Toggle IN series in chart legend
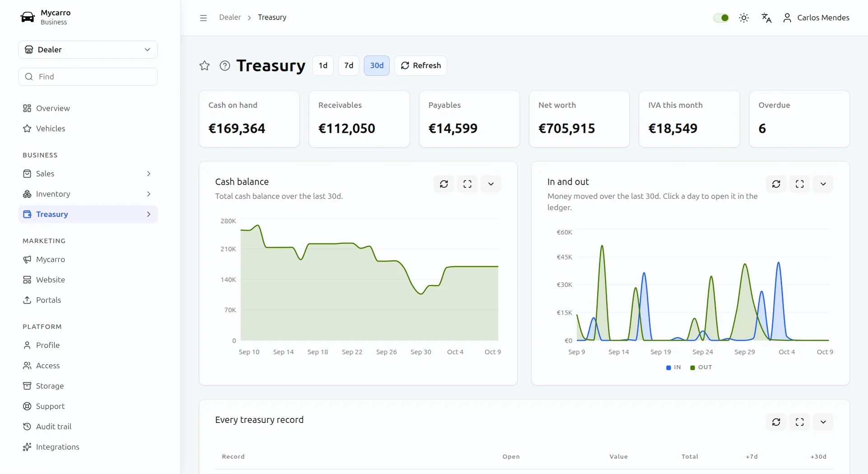 click(x=673, y=367)
